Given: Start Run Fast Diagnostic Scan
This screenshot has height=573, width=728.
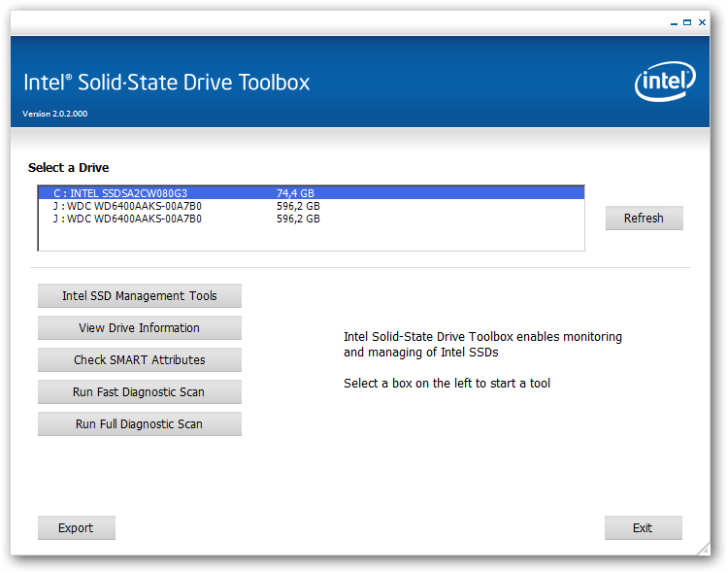Looking at the screenshot, I should 139,391.
